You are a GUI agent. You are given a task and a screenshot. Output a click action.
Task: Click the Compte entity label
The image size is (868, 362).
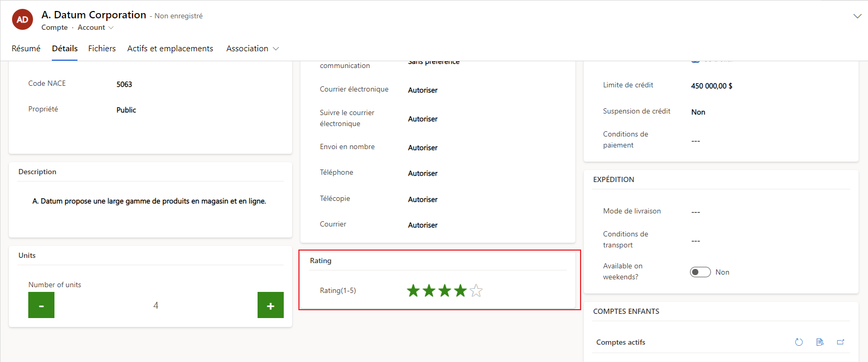pyautogui.click(x=54, y=28)
